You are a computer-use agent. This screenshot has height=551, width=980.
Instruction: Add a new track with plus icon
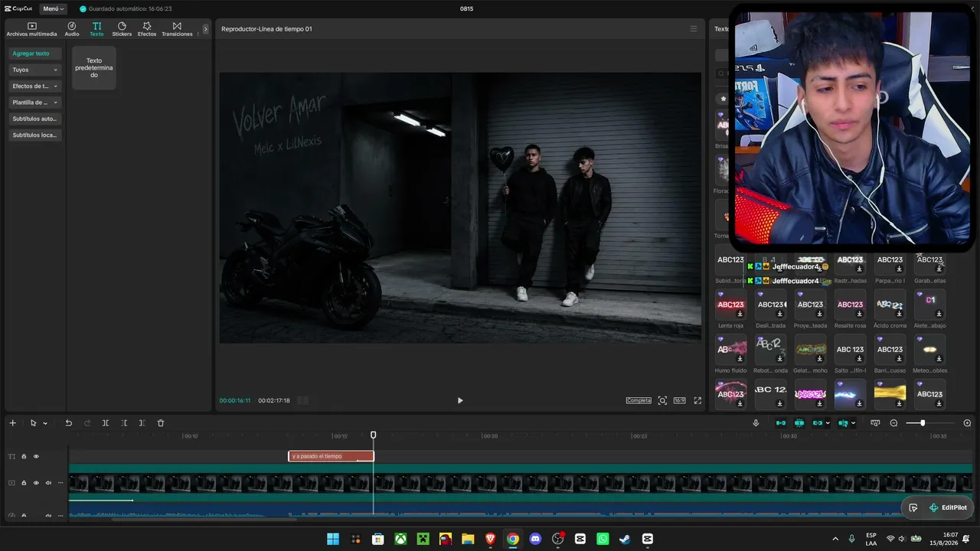pyautogui.click(x=12, y=423)
